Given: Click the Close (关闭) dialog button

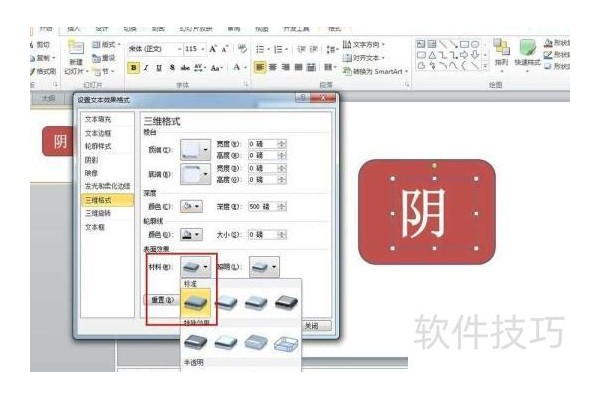Looking at the screenshot, I should coord(316,326).
